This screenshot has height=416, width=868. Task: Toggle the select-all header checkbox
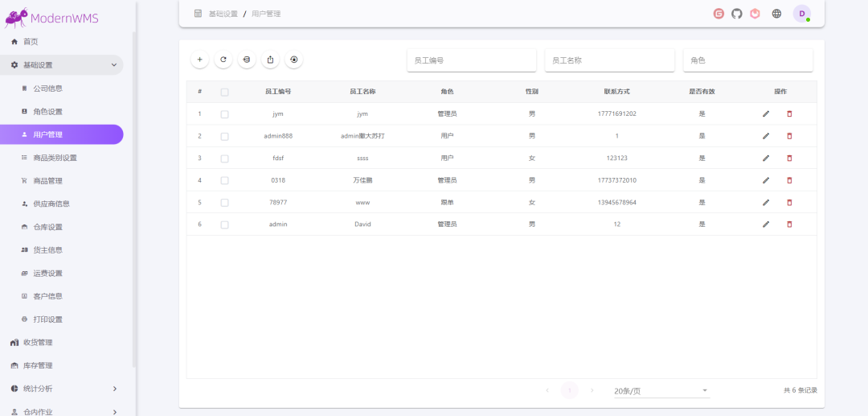[224, 92]
